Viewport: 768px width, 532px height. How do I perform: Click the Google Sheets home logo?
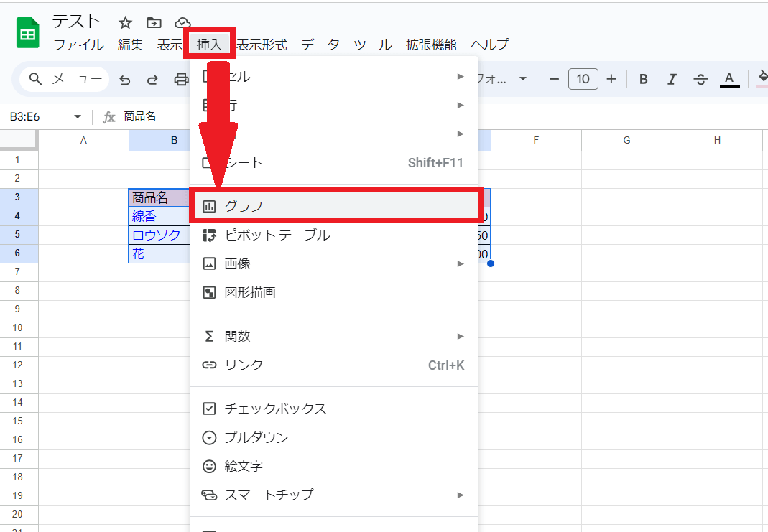(x=28, y=33)
